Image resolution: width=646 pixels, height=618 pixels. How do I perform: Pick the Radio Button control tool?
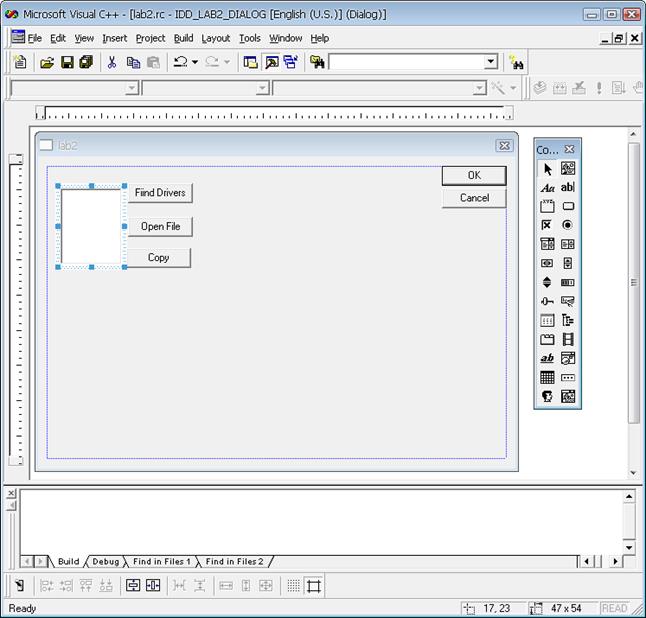[x=568, y=225]
